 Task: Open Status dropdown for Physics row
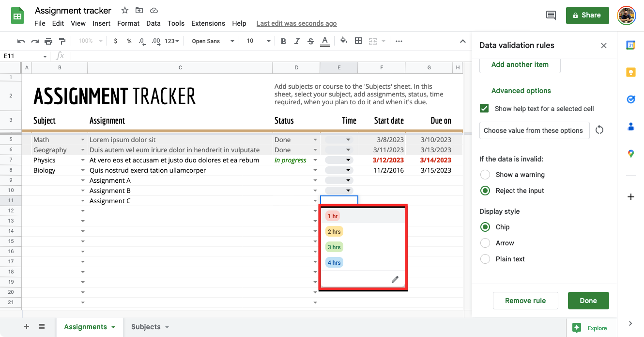[x=315, y=160]
